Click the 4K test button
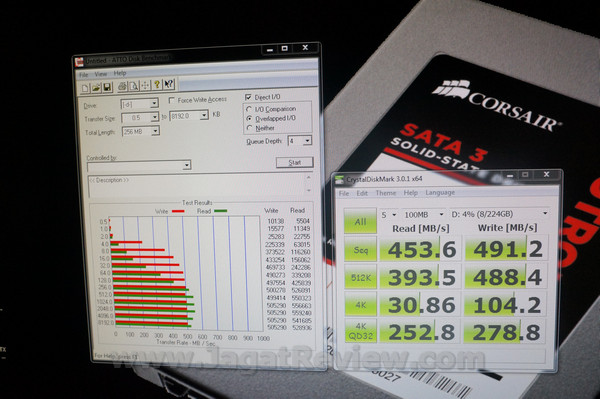This screenshot has width=600, height=399. tap(360, 305)
